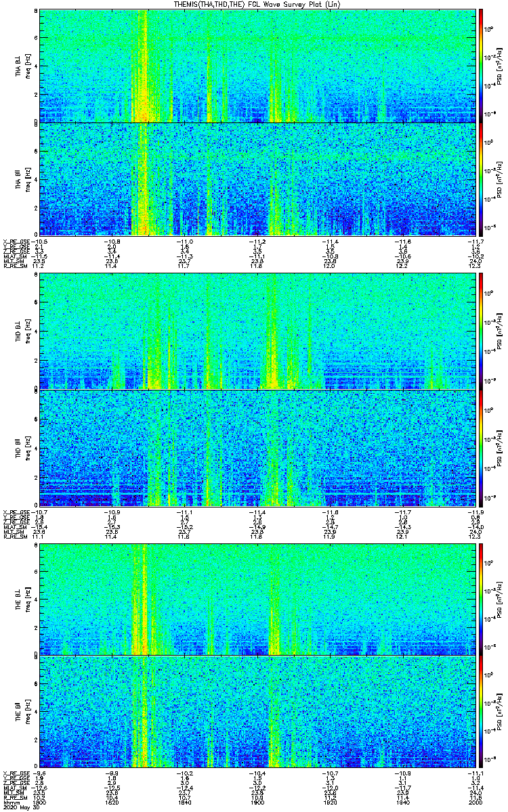Click the '1920' time tick label
Viewport: 508px width, 812px height.
pyautogui.click(x=331, y=803)
